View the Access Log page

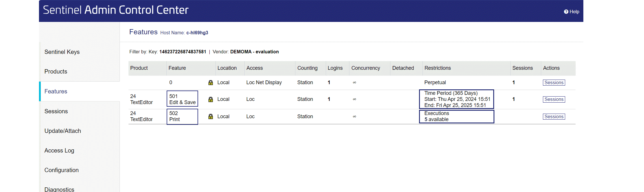click(x=59, y=150)
